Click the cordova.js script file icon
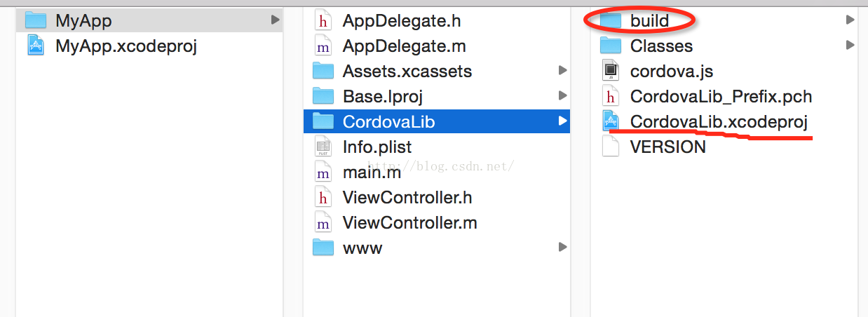 pyautogui.click(x=611, y=71)
